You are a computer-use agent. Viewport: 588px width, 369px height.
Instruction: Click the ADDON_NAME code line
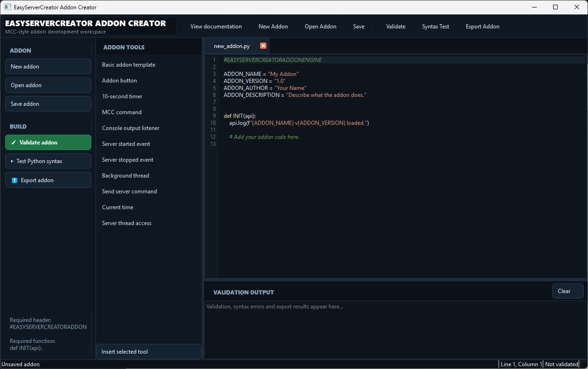click(x=261, y=74)
